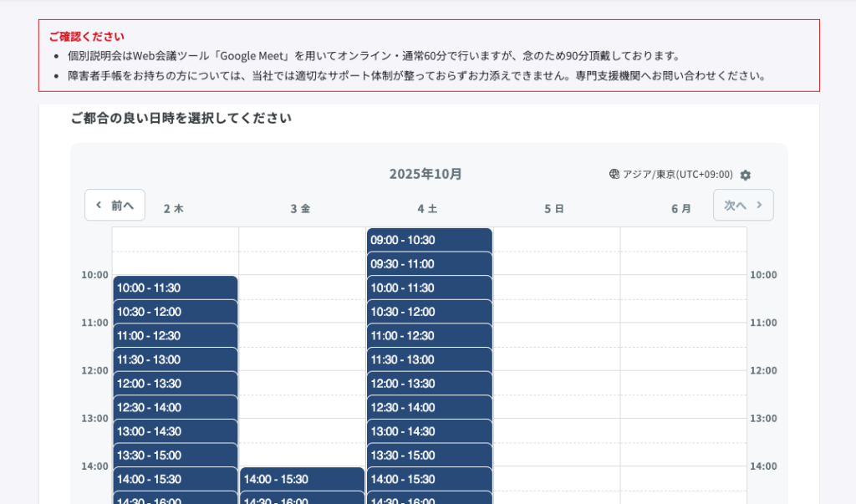Select Saturday 11:30 - 13:00 slot
This screenshot has height=504, width=856.
coord(429,359)
